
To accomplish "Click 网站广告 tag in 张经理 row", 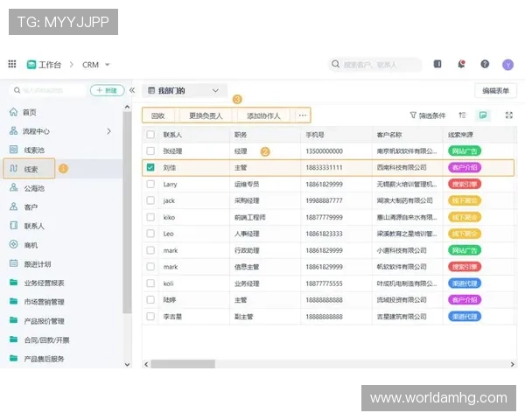I will coord(465,151).
